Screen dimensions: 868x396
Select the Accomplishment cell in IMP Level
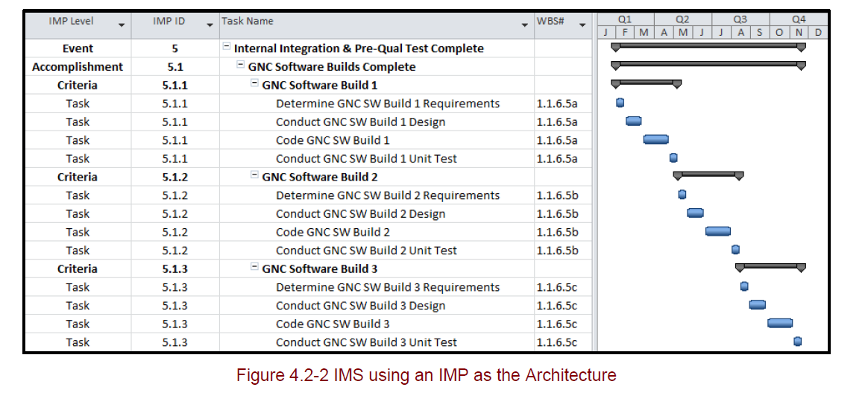pos(78,66)
